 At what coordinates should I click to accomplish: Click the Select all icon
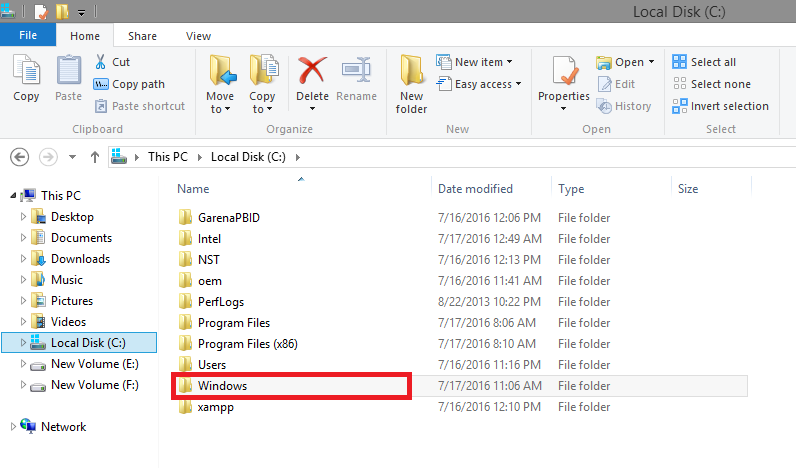tap(679, 62)
